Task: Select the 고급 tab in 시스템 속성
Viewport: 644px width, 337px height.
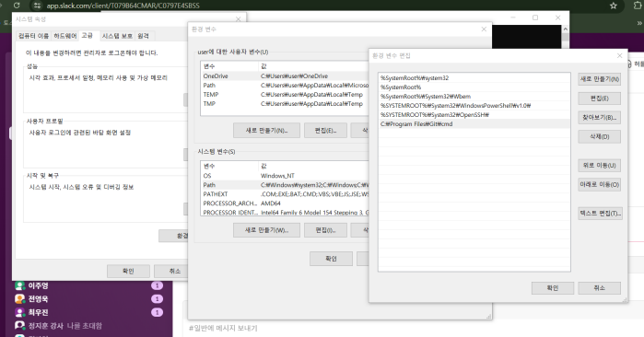Action: coord(88,36)
